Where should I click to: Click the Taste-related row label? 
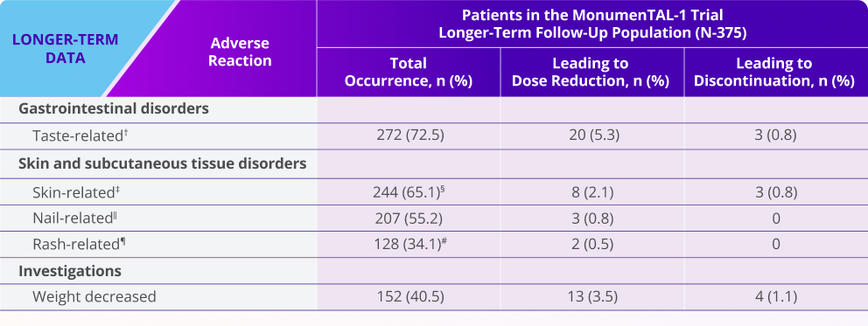80,136
